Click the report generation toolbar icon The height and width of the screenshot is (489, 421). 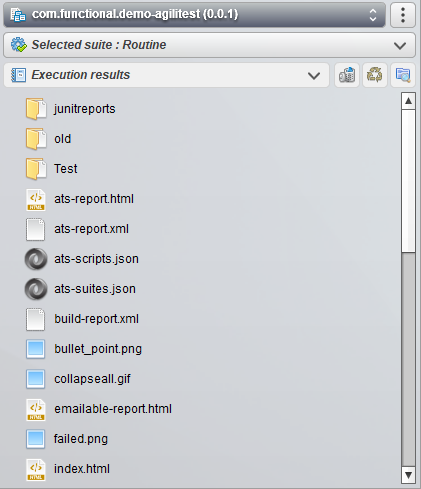pyautogui.click(x=347, y=75)
